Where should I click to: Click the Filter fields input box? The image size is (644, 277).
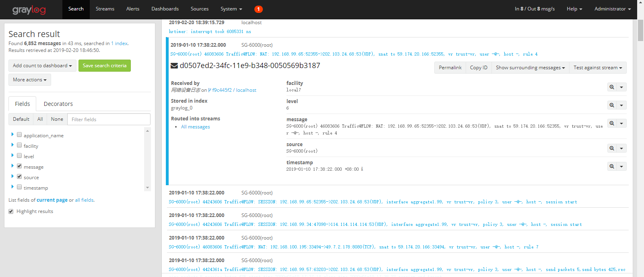click(109, 119)
